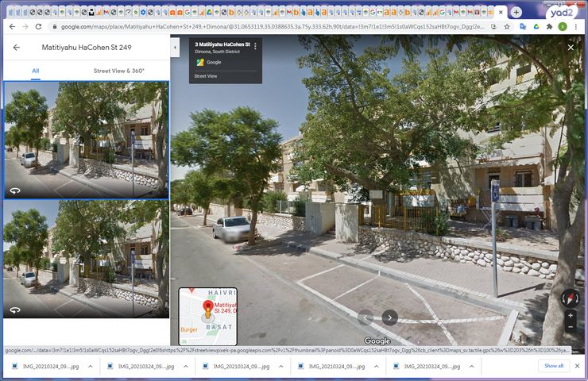Select the second street view thumbnail
Viewport: 588px width, 381px height.
pos(86,258)
